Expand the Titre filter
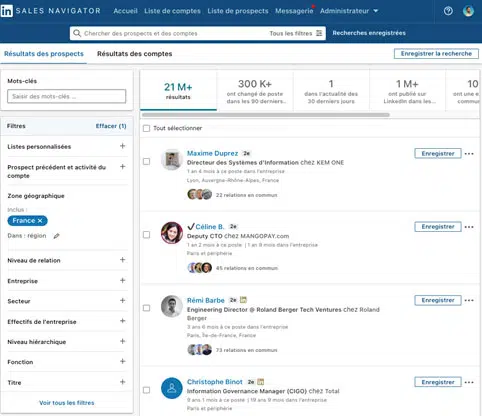The height and width of the screenshot is (416, 482). (123, 382)
